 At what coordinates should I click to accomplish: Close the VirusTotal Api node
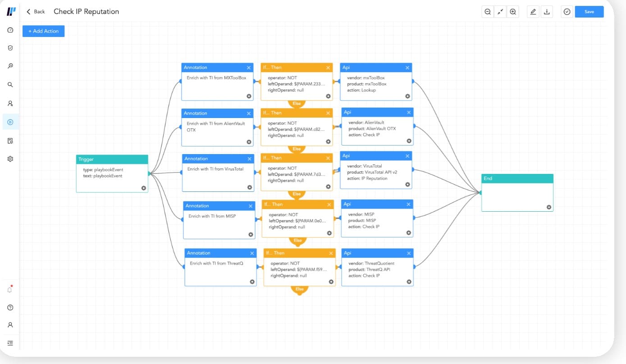click(408, 156)
